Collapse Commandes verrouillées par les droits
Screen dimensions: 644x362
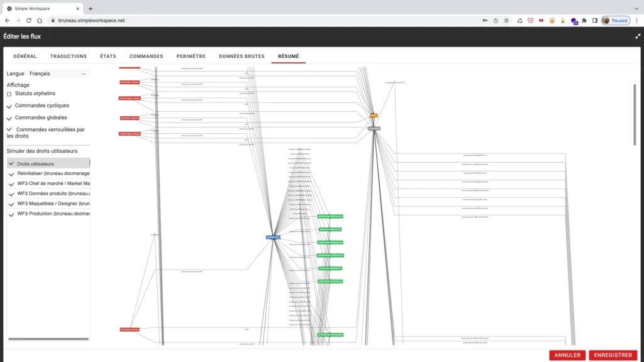(9, 129)
